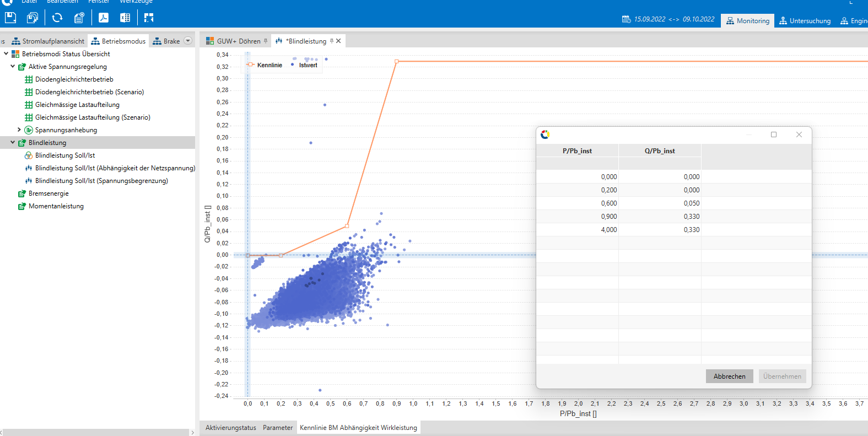The height and width of the screenshot is (436, 868).
Task: Click the Refresh arrows icon
Action: [x=57, y=18]
